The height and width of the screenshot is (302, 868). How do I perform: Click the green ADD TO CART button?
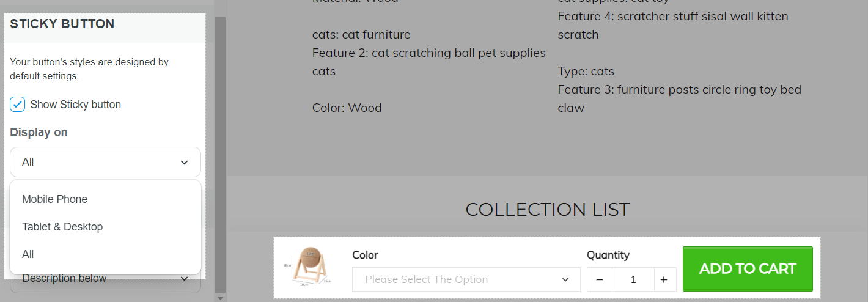tap(748, 268)
